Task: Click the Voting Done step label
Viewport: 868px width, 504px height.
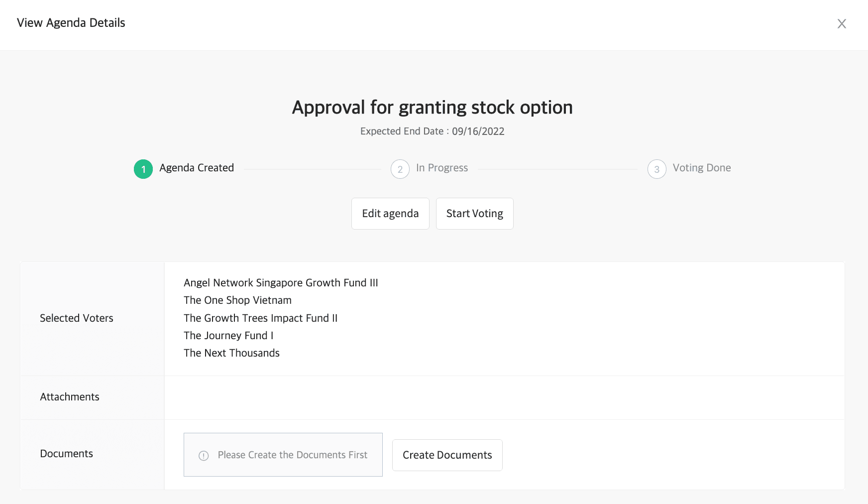Action: coord(702,168)
